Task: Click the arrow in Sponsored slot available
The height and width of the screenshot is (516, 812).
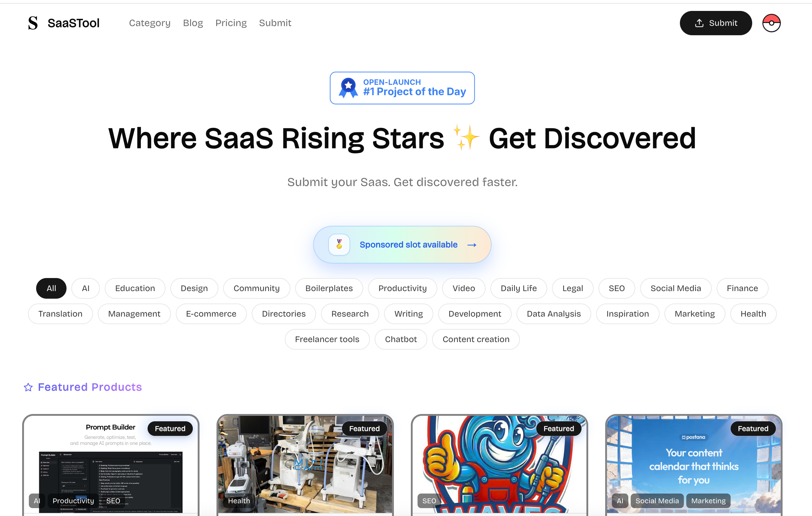Action: 472,245
